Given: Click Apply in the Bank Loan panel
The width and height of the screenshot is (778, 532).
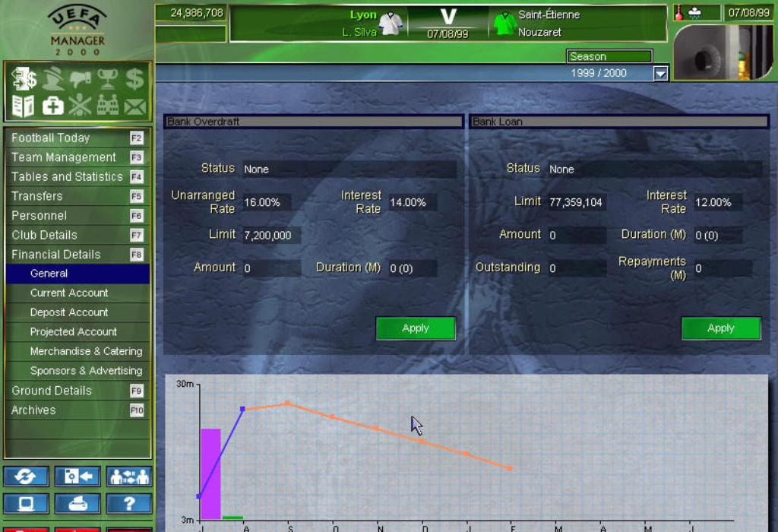Looking at the screenshot, I should pyautogui.click(x=720, y=328).
